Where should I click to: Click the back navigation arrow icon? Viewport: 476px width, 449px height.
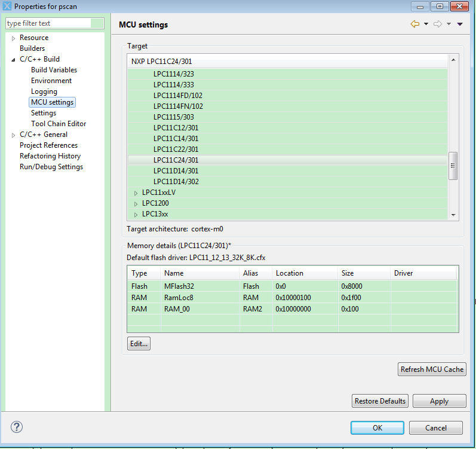[414, 24]
